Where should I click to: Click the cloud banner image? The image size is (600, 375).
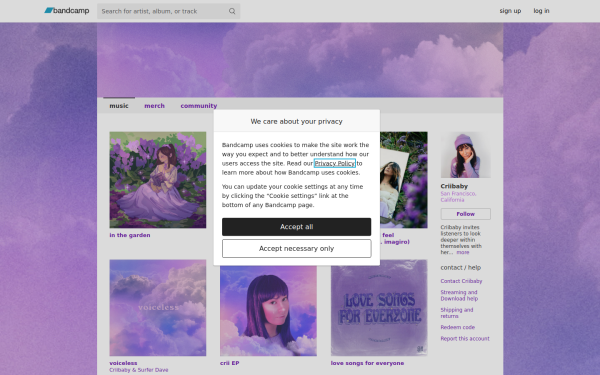pos(300,60)
